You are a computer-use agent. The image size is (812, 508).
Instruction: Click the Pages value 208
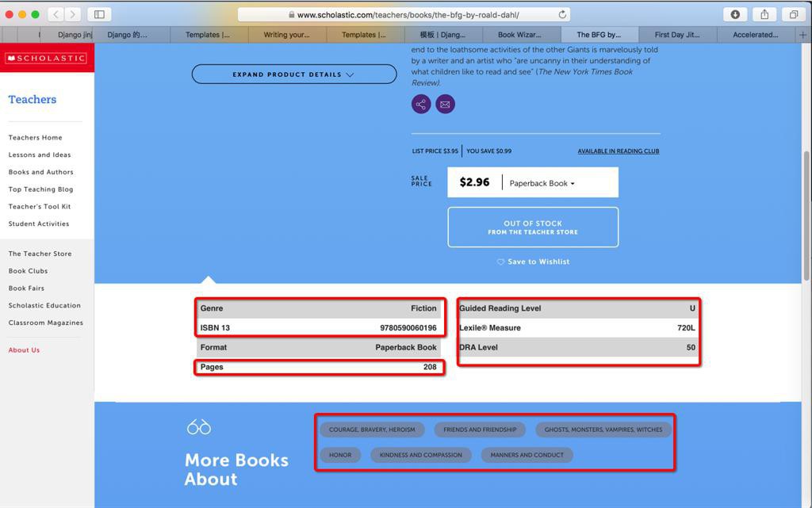[430, 367]
